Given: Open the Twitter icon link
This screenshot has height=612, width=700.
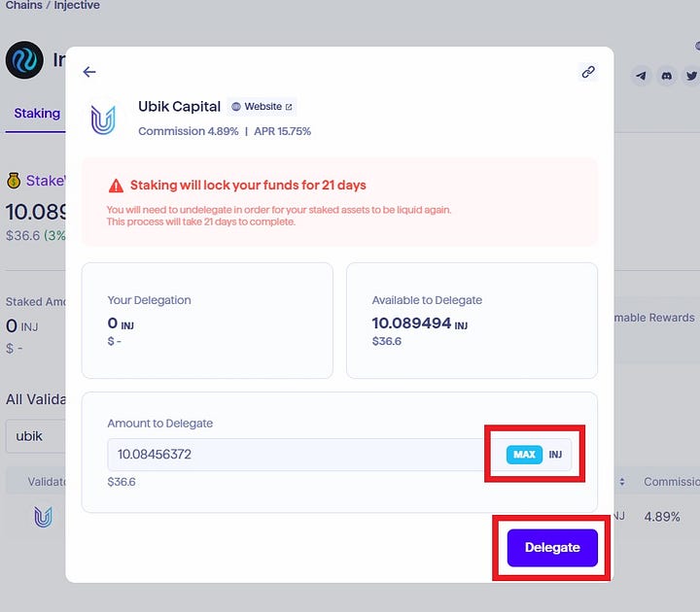Looking at the screenshot, I should [691, 75].
